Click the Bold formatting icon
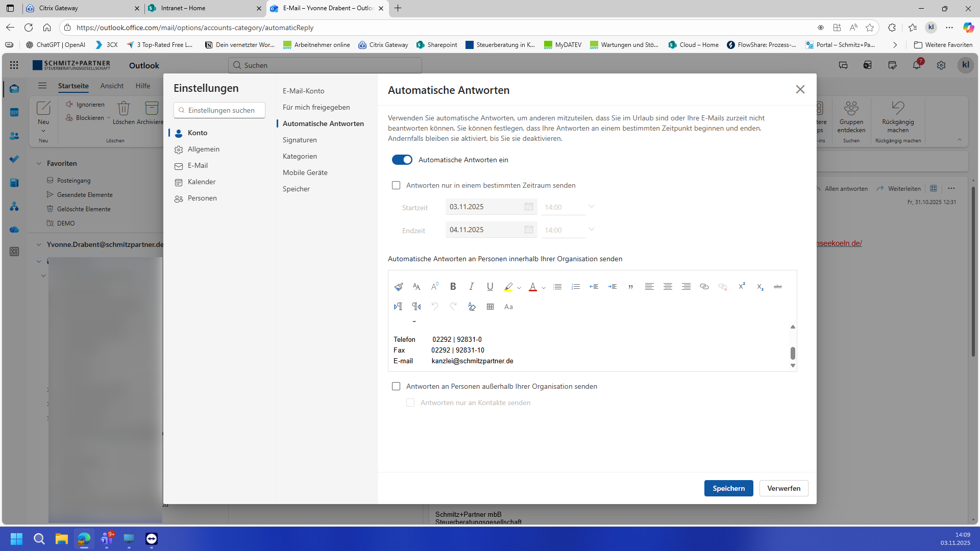The image size is (980, 551). (x=453, y=287)
